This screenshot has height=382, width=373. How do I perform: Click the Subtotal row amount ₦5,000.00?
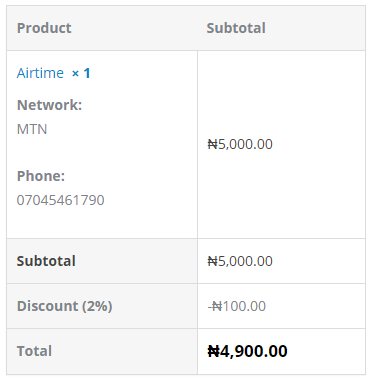240,261
